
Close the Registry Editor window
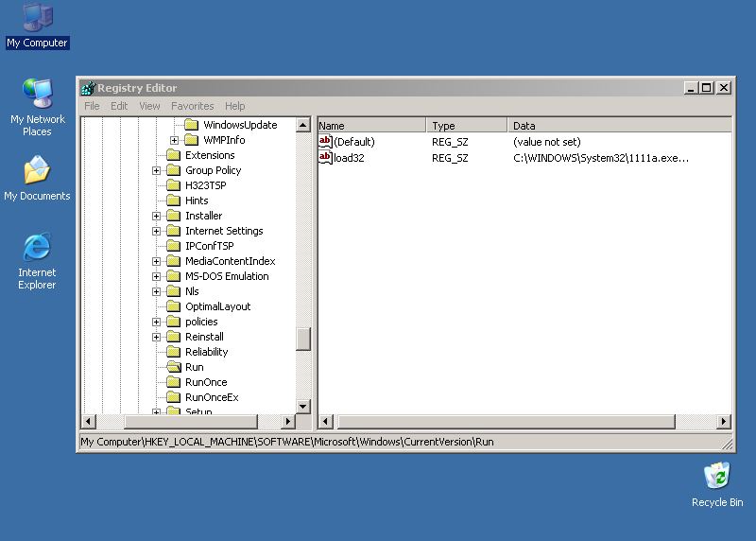724,88
